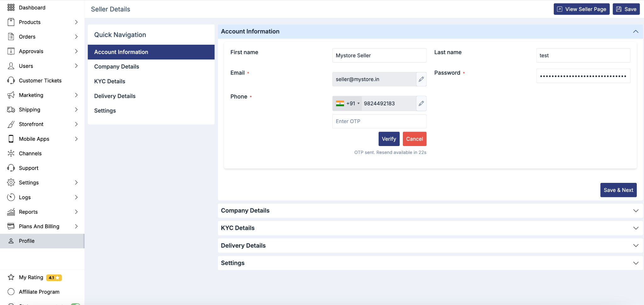Expand the Settings submenu chevron in sidebar
This screenshot has width=644, height=305.
[x=76, y=183]
